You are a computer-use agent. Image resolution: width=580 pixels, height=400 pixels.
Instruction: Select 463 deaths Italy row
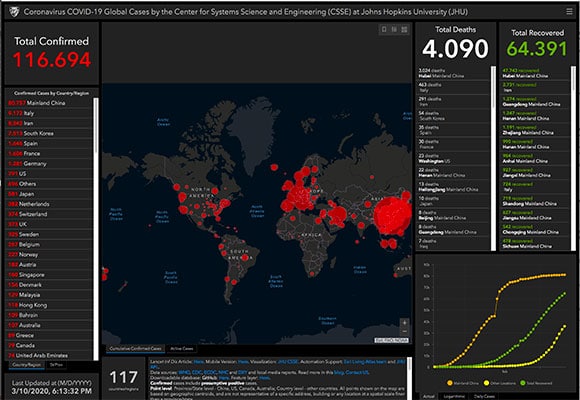pos(453,87)
